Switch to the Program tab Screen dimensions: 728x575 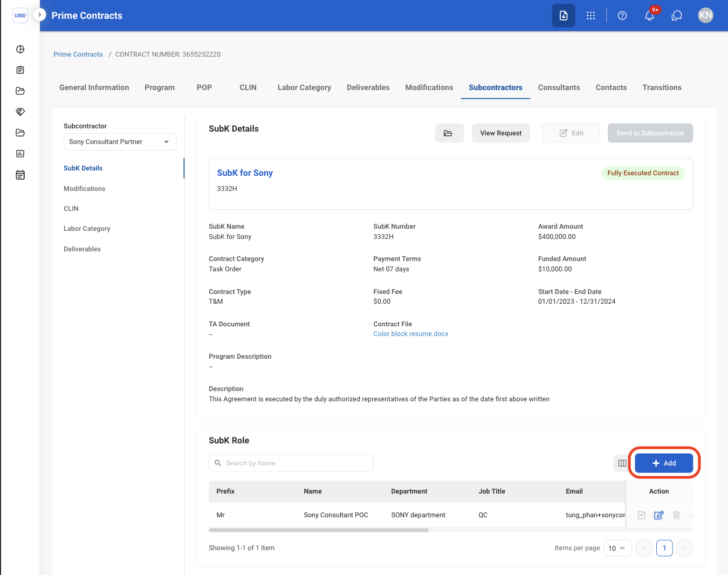click(x=160, y=87)
